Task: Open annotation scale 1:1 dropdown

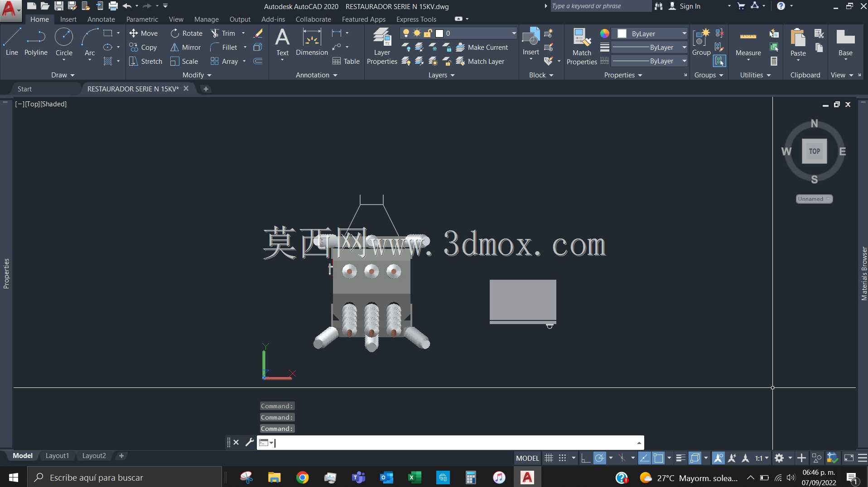Action: tap(762, 458)
